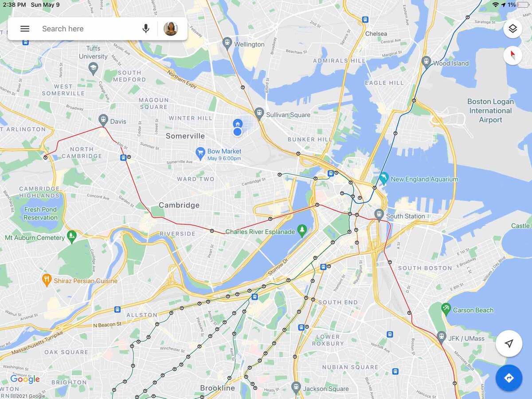Select the Tufts University graduation cap pin
Screen dimensions: 532x399
[93, 68]
